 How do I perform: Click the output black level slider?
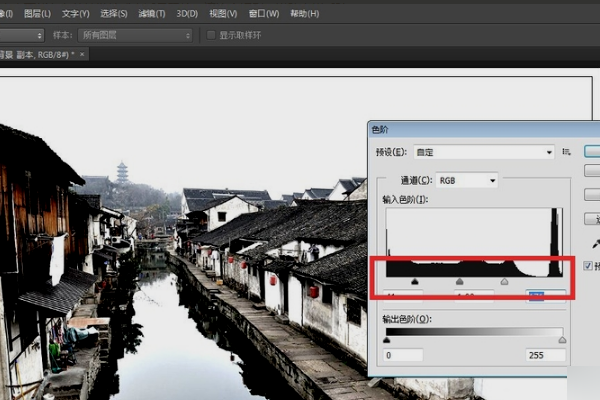(x=388, y=341)
